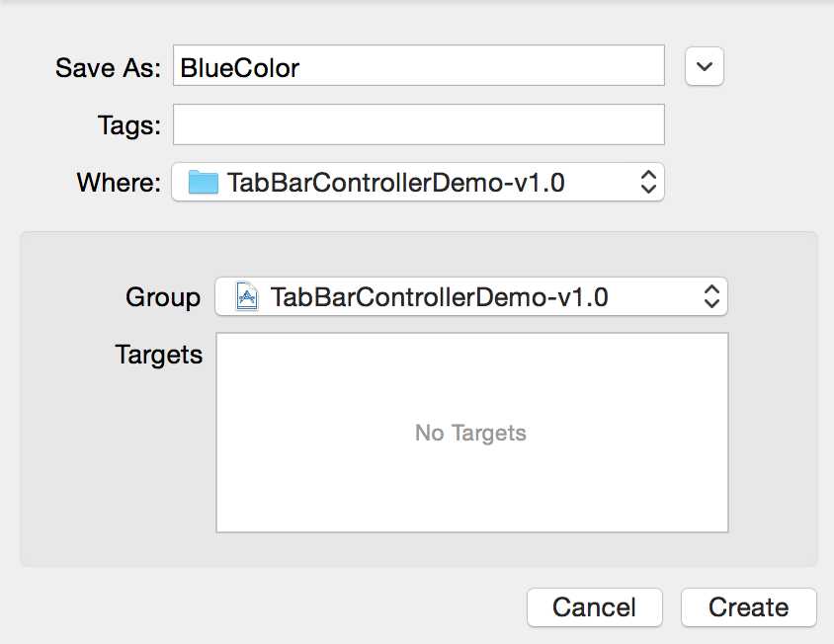Click the Save As field containing BlueColor
The height and width of the screenshot is (644, 834).
click(418, 66)
